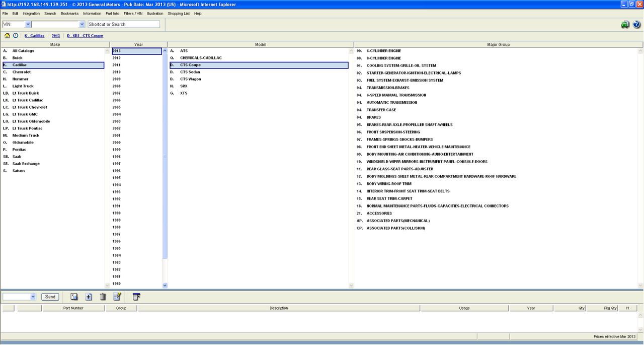Click the Part Number column header
This screenshot has width=644, height=345.
pyautogui.click(x=73, y=308)
